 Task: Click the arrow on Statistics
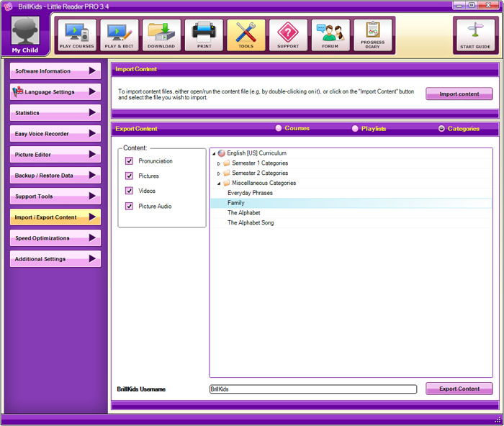[x=92, y=112]
